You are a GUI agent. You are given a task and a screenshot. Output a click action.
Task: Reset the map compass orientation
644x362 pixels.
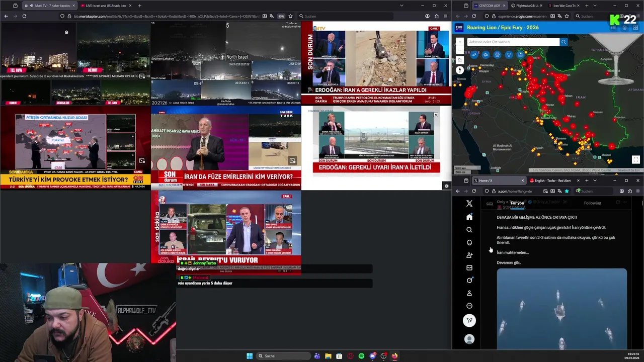tap(460, 70)
